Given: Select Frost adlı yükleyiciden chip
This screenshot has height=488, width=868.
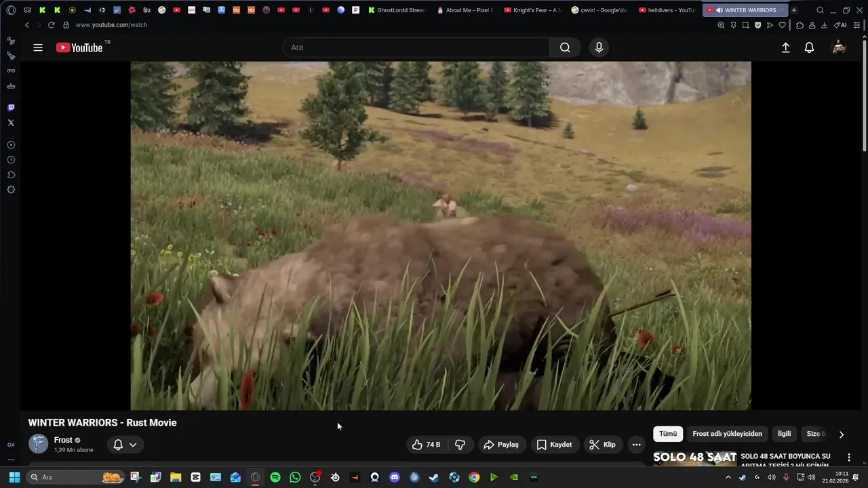Looking at the screenshot, I should tap(727, 434).
